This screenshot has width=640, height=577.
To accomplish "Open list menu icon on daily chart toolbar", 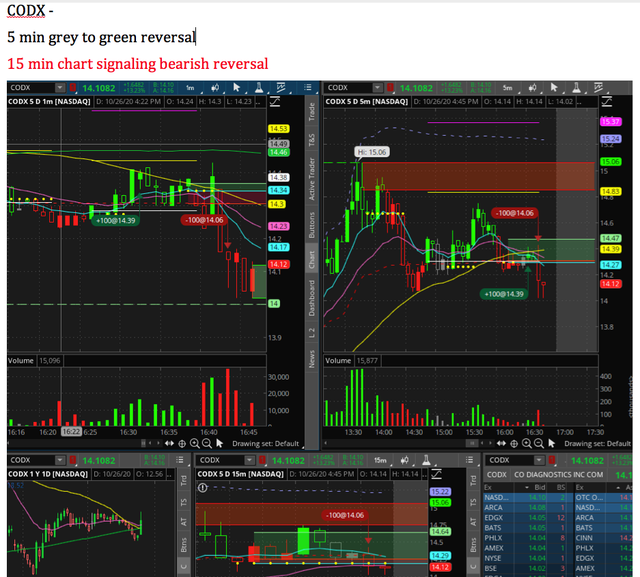I will (180, 460).
